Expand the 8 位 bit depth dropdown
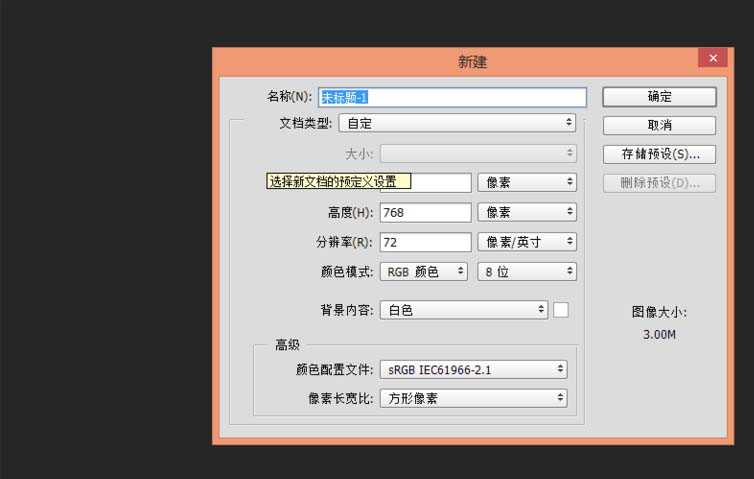 point(527,271)
